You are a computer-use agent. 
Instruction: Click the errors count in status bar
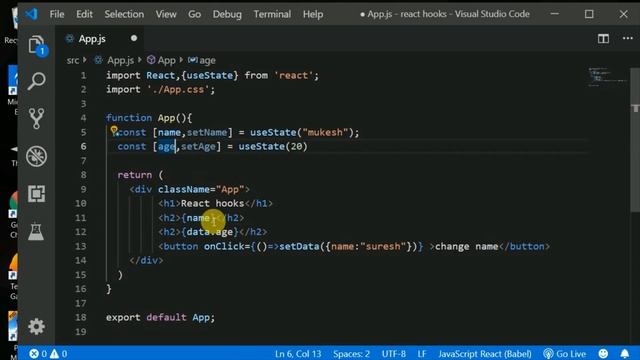coord(38,353)
